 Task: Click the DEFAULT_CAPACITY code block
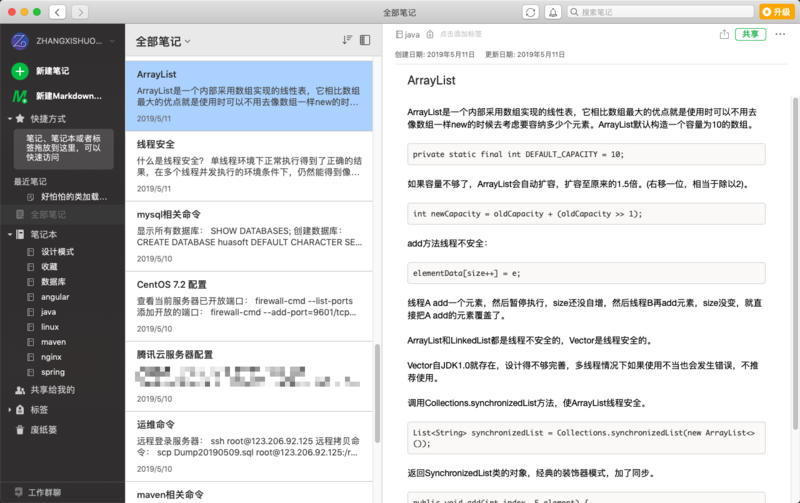coord(586,154)
